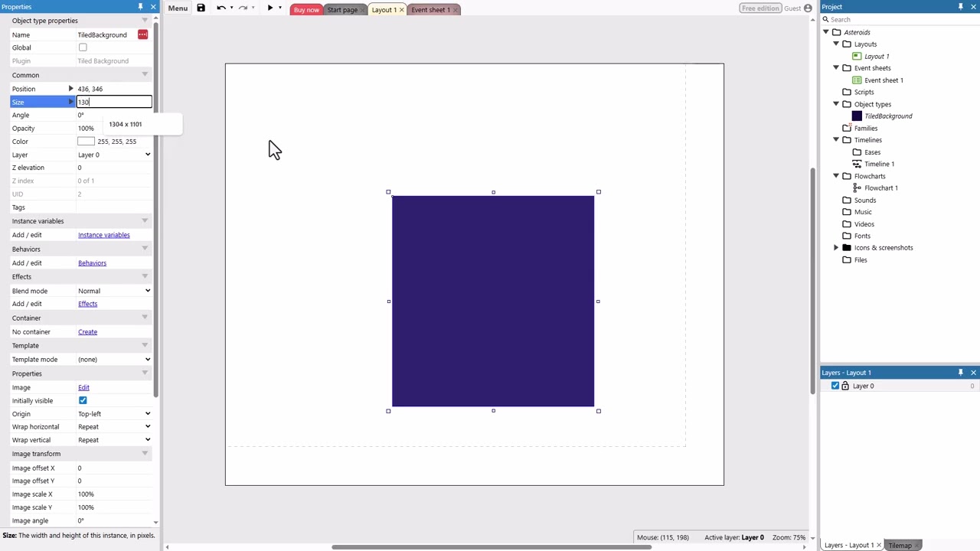Viewport: 980px width, 551px height.
Task: Pin the Project panel
Action: 961,6
